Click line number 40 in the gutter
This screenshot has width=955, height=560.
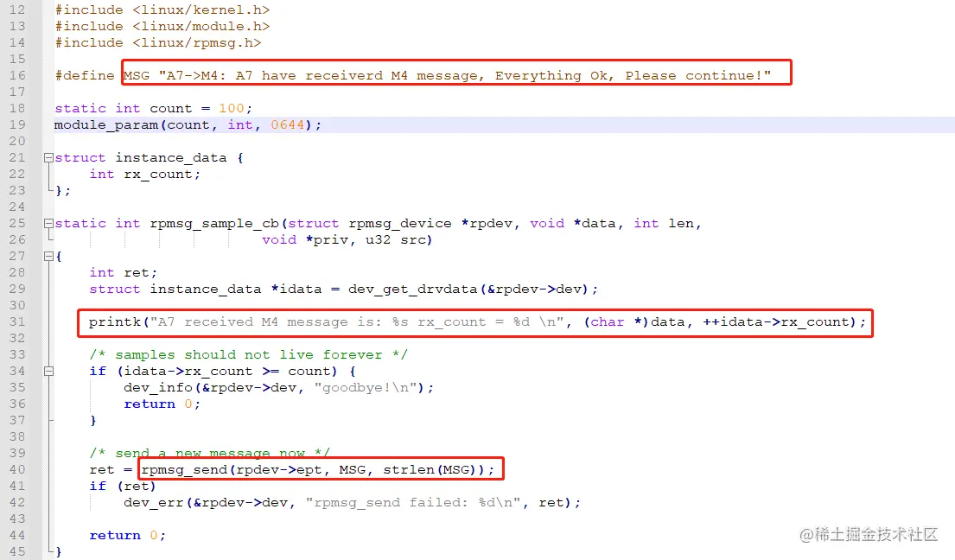click(17, 470)
